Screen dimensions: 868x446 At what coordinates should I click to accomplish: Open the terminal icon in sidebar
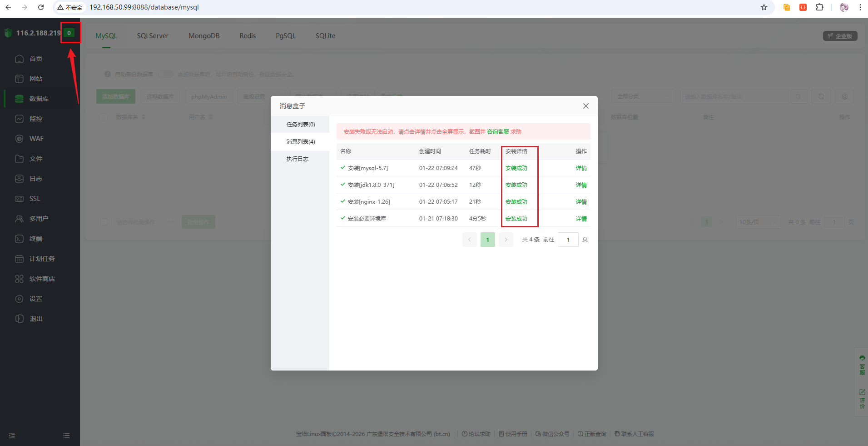tap(19, 239)
